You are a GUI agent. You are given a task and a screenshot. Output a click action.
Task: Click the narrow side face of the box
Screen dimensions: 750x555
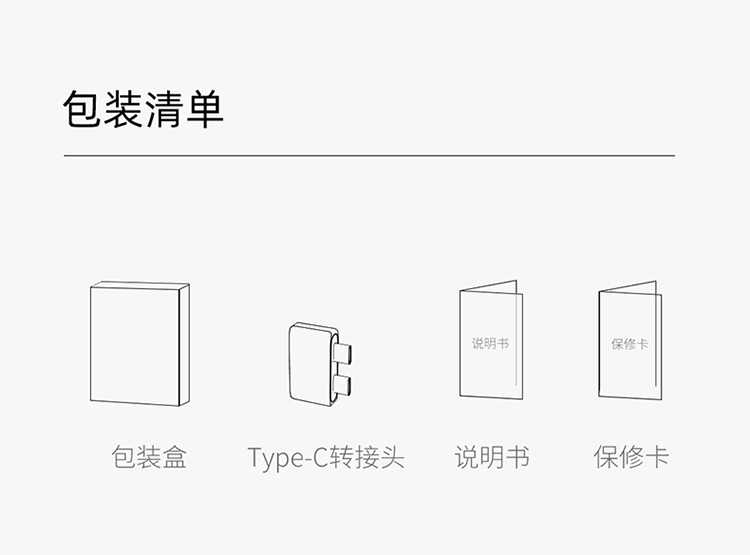(x=185, y=345)
